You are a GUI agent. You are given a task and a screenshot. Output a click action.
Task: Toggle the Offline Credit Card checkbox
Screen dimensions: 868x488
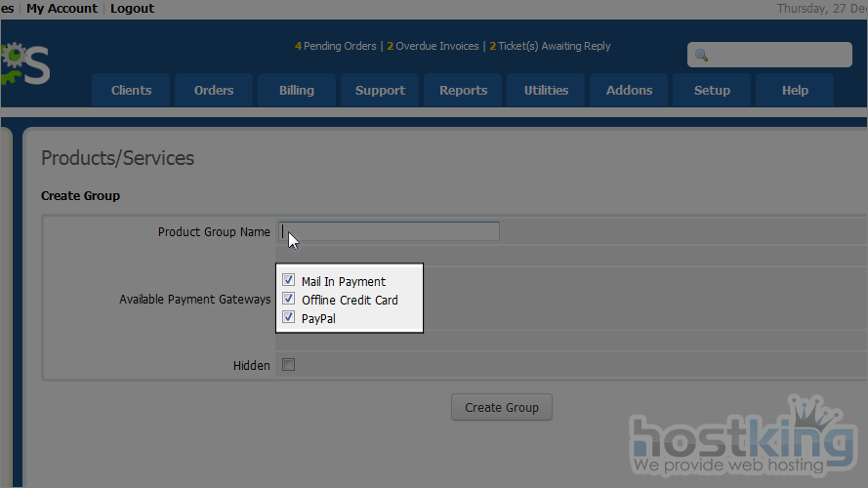[x=288, y=300]
